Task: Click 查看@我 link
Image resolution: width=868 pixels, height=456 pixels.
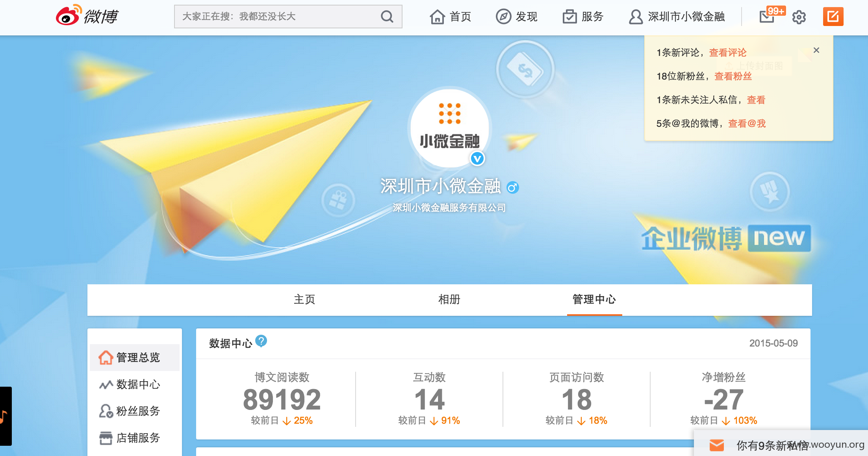Action: (x=747, y=124)
